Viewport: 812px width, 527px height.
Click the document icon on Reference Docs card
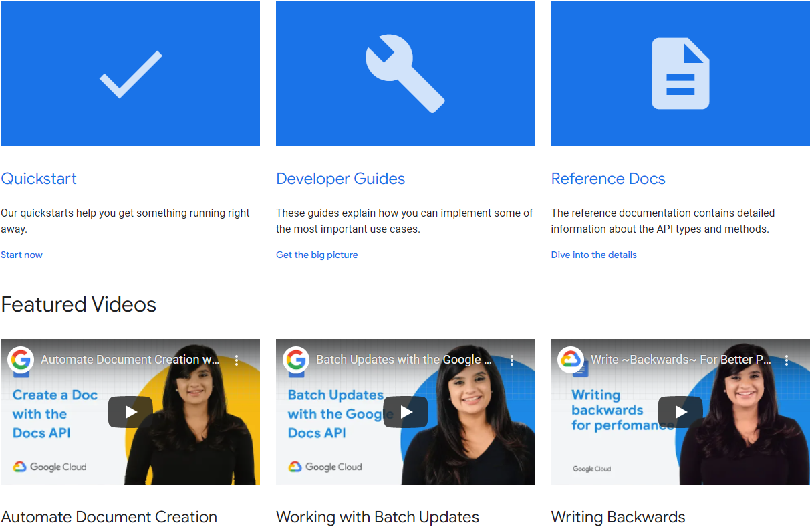(x=680, y=74)
